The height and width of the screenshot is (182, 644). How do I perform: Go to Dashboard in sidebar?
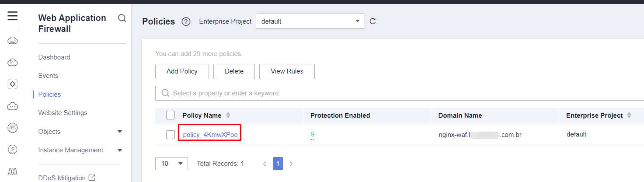point(54,57)
